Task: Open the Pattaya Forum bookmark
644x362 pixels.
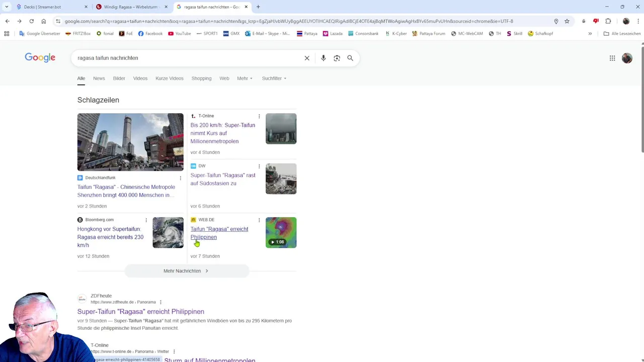Action: coord(429,34)
